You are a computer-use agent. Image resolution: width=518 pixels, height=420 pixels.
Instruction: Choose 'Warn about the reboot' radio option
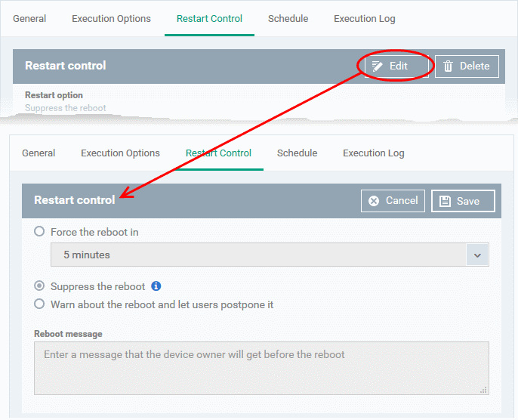39,304
